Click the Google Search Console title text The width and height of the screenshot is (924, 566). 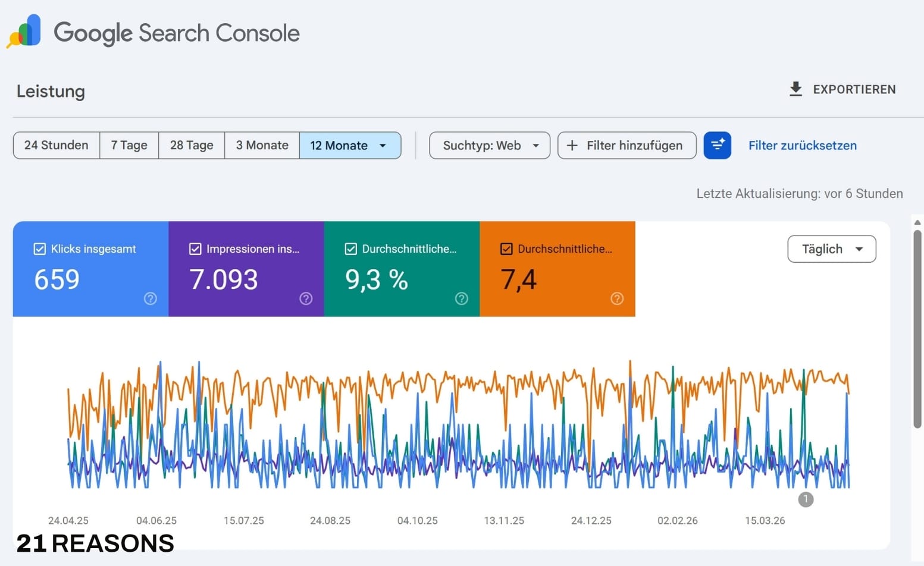177,33
